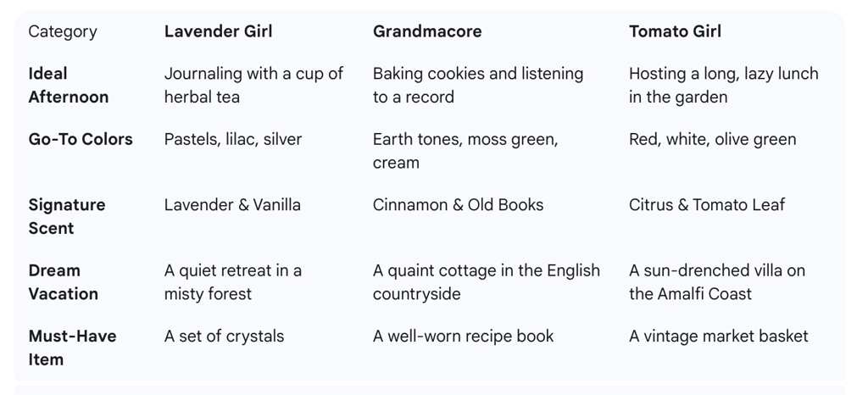Select the Grandmacore column header
This screenshot has width=868, height=395.
(x=427, y=31)
